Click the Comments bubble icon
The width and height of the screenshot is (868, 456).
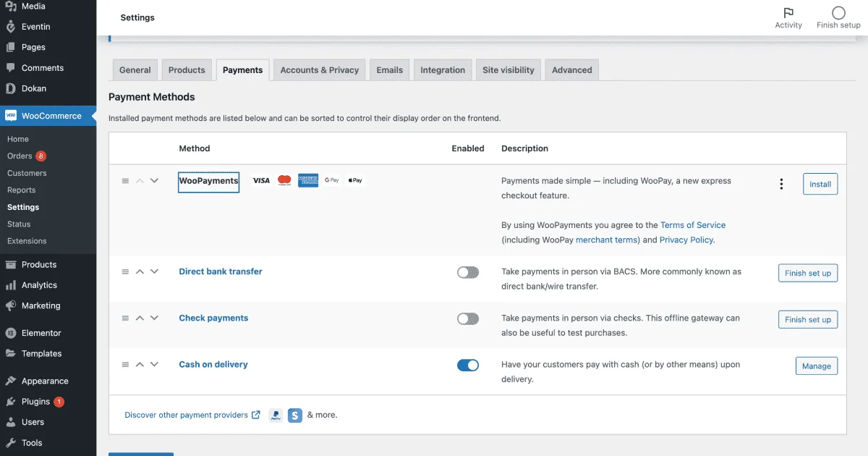click(x=11, y=68)
